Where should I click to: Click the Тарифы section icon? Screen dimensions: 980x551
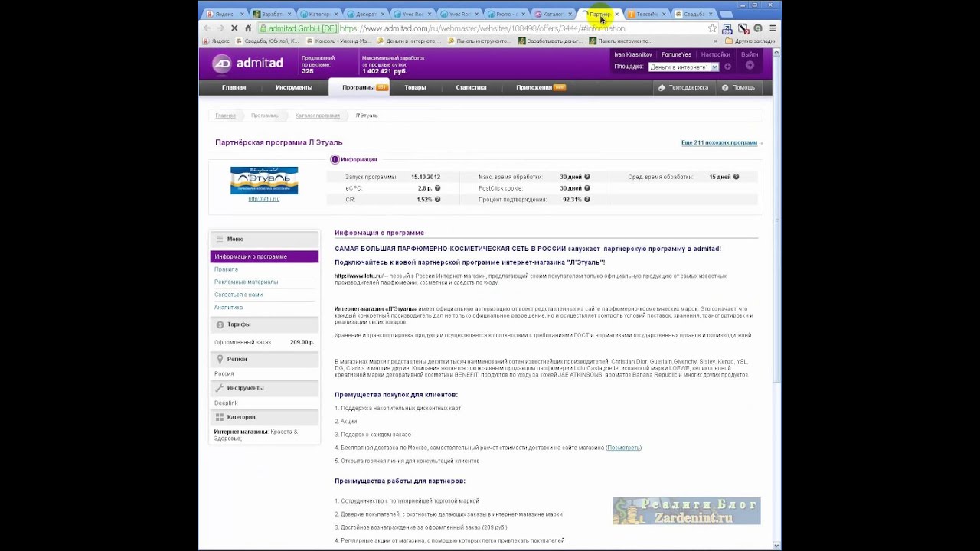(x=220, y=324)
